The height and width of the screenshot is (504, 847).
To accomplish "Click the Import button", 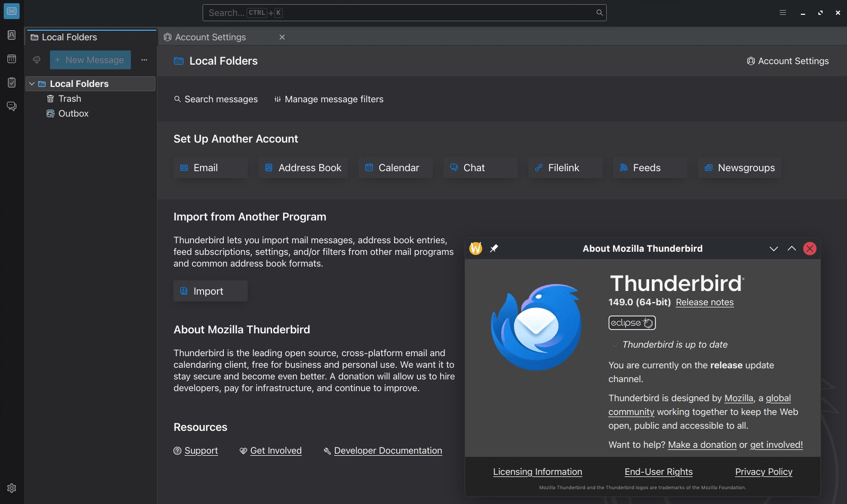I will [211, 291].
